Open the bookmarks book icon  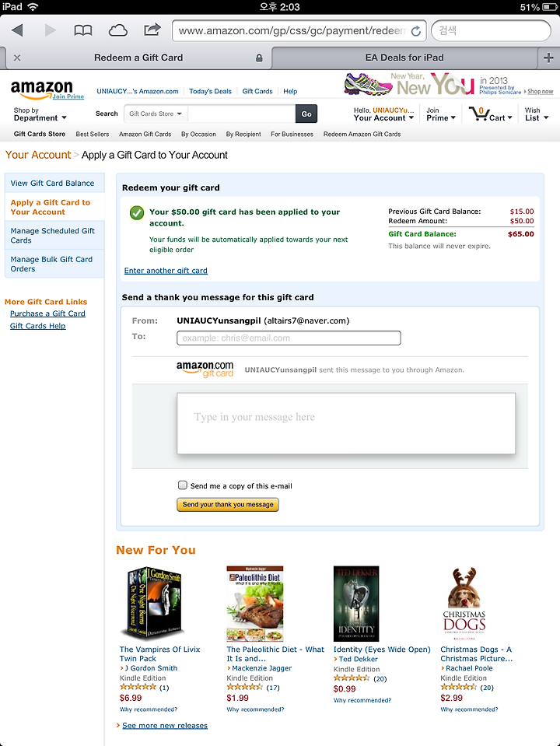(83, 31)
